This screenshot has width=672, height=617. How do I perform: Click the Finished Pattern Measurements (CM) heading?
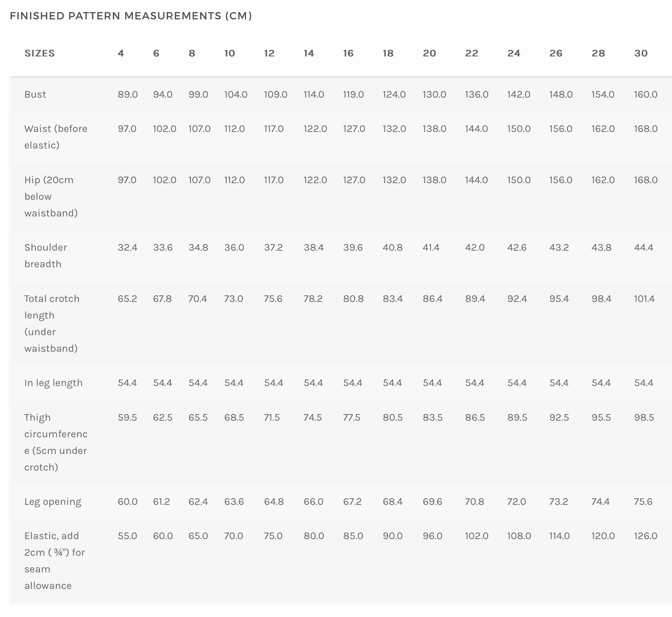coord(131,16)
